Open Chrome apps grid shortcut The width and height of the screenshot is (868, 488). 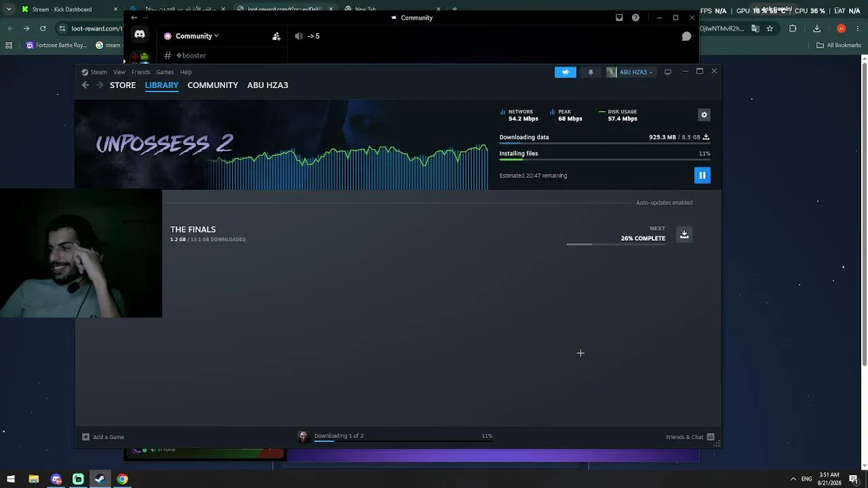9,45
